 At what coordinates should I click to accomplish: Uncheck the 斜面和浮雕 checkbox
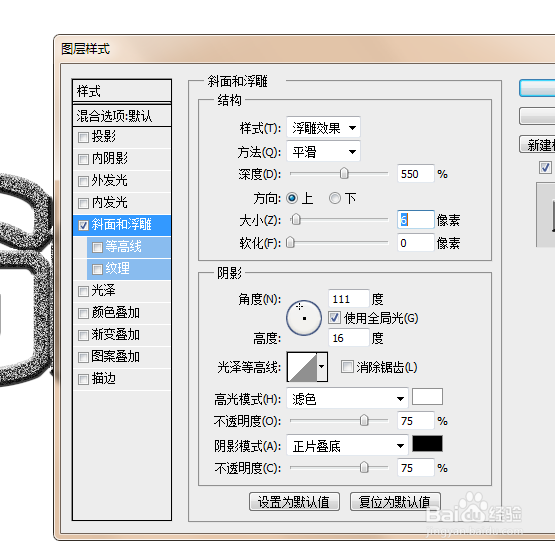pyautogui.click(x=83, y=225)
